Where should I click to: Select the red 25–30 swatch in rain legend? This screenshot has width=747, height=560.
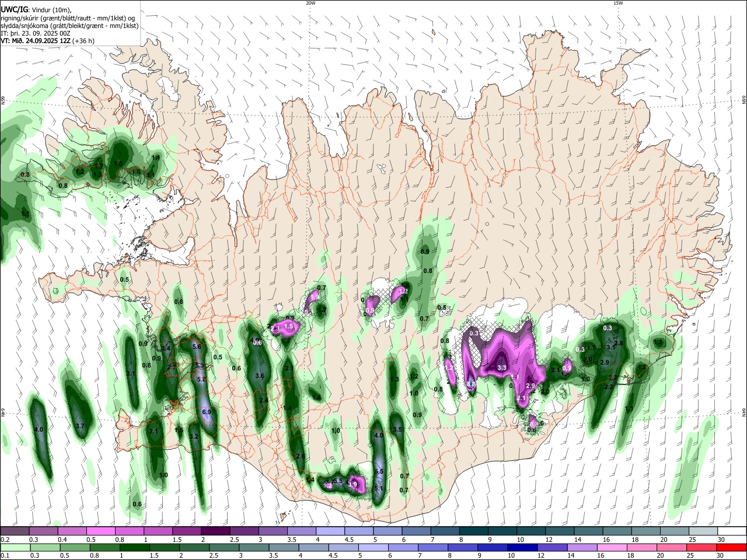click(701, 548)
